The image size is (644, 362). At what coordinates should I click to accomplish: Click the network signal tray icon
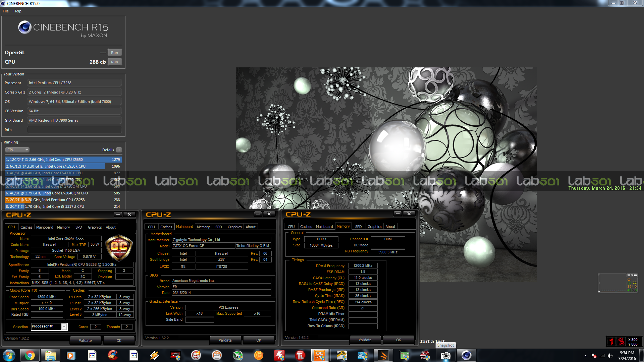point(602,356)
